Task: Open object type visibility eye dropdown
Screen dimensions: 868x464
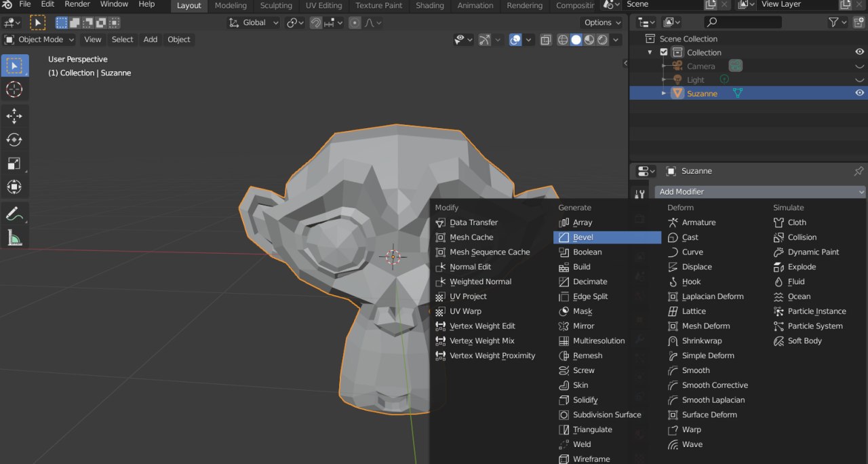Action: 465,40
